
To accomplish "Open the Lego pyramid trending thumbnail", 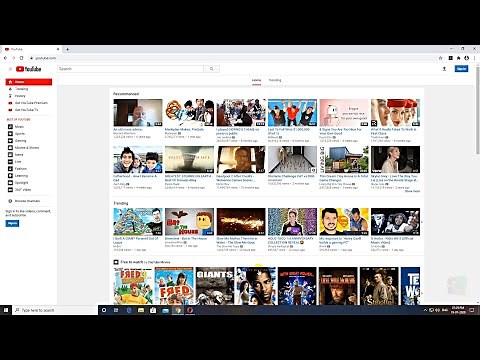I will [x=138, y=222].
